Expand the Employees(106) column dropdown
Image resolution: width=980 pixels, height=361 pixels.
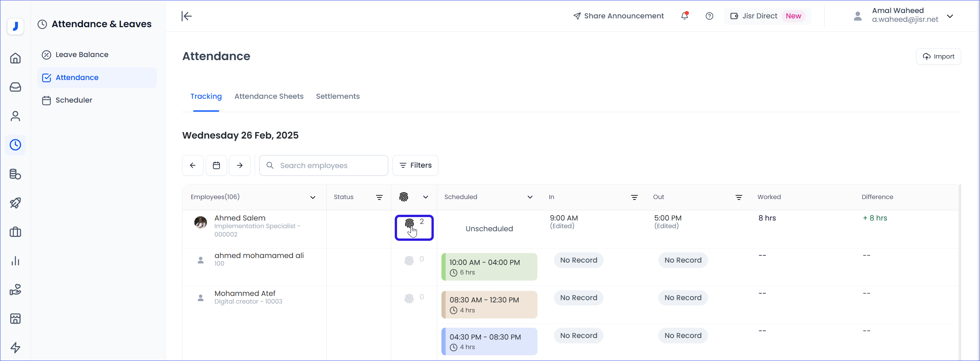coord(313,197)
